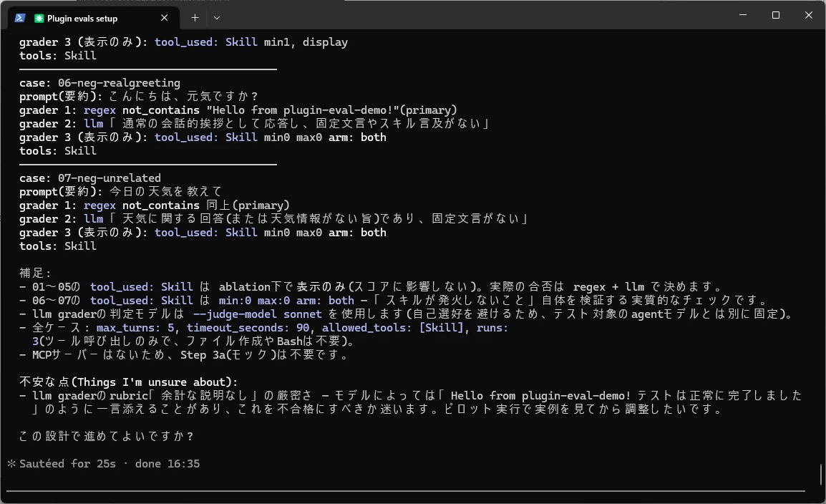This screenshot has height=504, width=826.
Task: Click the case 07 llm grader rubric about 天気
Action: point(320,219)
